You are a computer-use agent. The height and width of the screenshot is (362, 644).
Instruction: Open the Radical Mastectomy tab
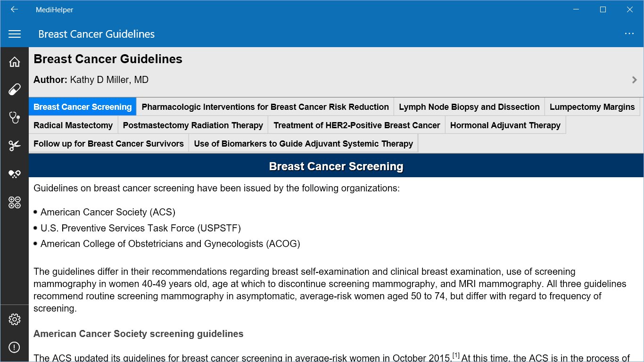tap(73, 125)
